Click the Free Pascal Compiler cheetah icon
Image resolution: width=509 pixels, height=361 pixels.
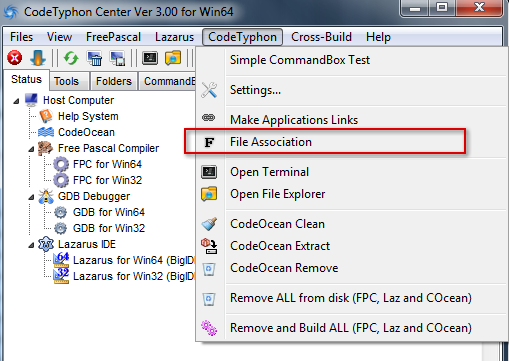46,148
